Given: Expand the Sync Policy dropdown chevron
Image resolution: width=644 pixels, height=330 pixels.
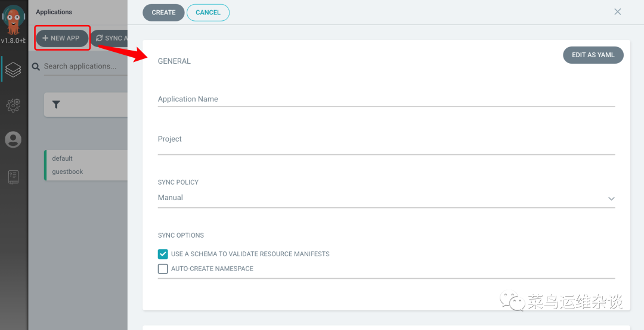Looking at the screenshot, I should point(611,198).
